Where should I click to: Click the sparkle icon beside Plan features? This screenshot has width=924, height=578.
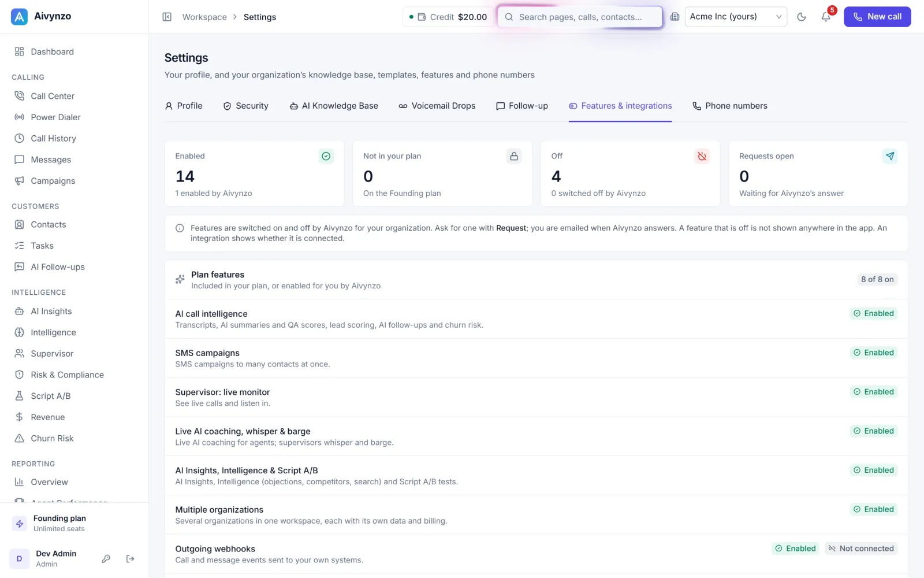point(180,280)
